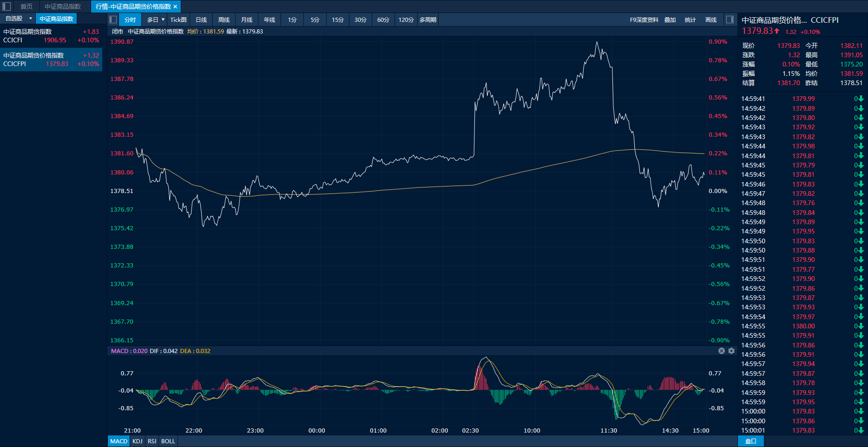
Task: Open F9深度资料 details
Action: (x=644, y=20)
